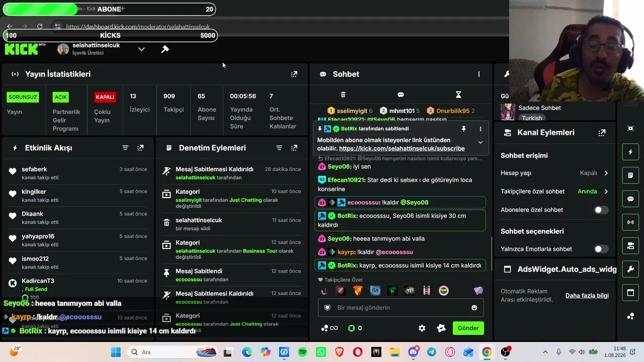Click the wrench sidebar icon
The image size is (644, 362).
click(630, 269)
